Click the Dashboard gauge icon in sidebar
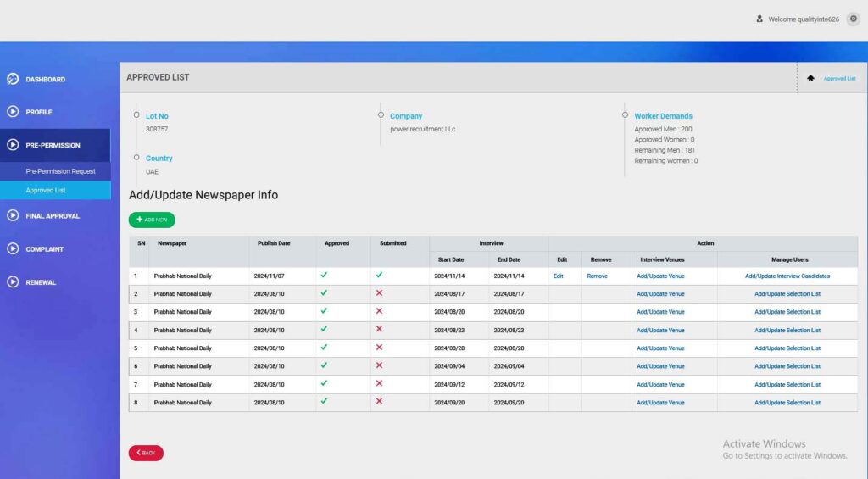Screen dimensions: 868x479 [x=13, y=79]
